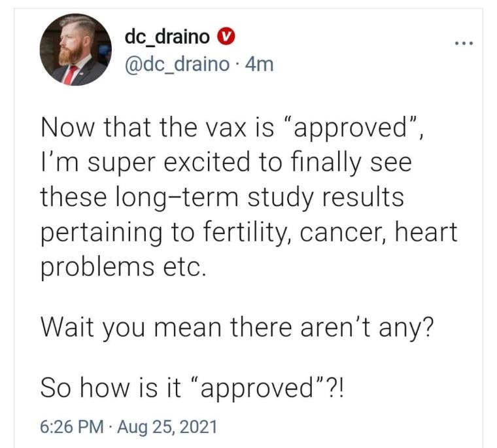The width and height of the screenshot is (497, 448).
Task: Click the quoted approved in the last line
Action: click(x=258, y=388)
